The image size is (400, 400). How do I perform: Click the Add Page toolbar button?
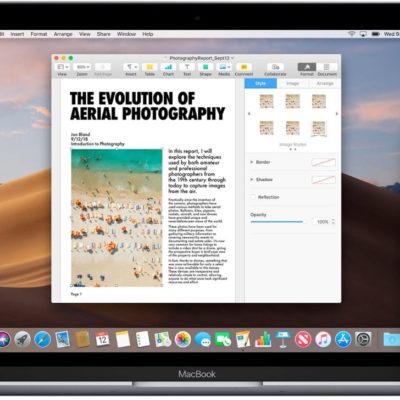(103, 67)
